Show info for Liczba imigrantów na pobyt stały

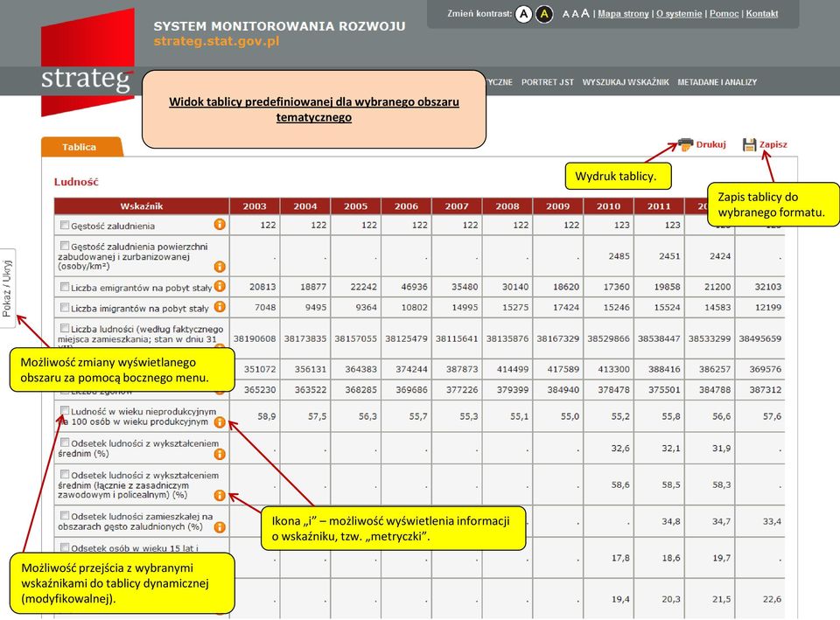(220, 307)
